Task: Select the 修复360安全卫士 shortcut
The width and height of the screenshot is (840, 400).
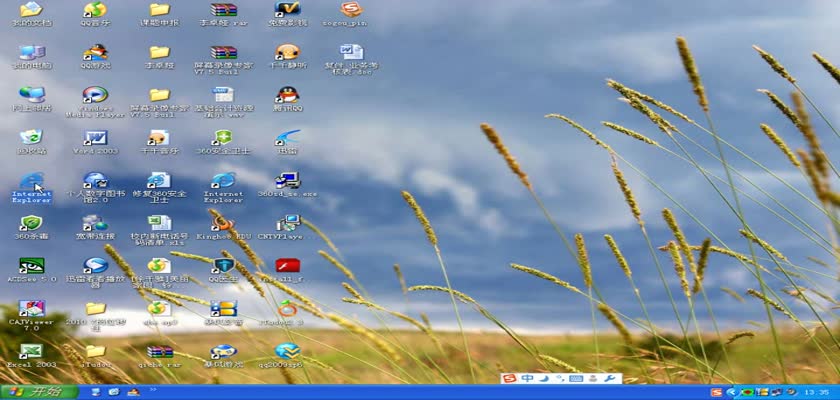Action: 160,187
